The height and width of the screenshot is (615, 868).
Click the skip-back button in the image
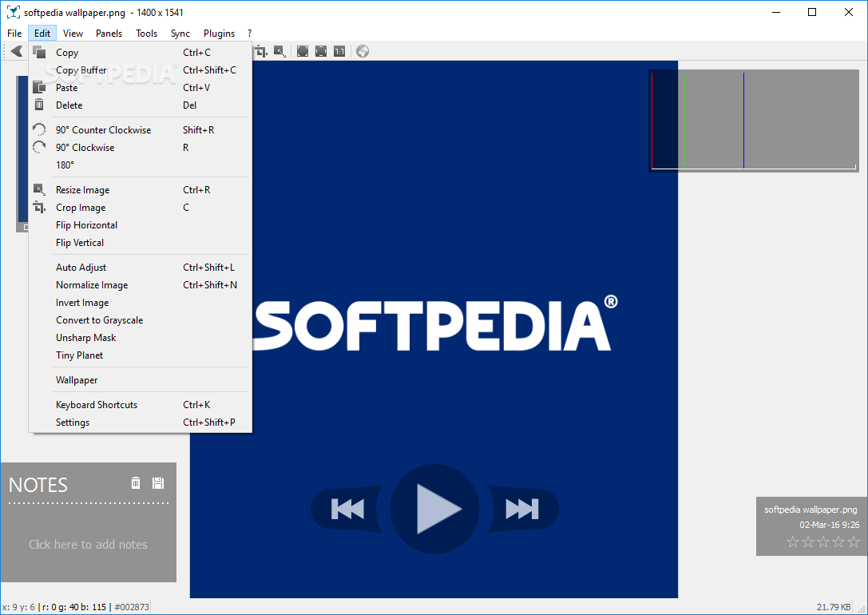click(347, 509)
